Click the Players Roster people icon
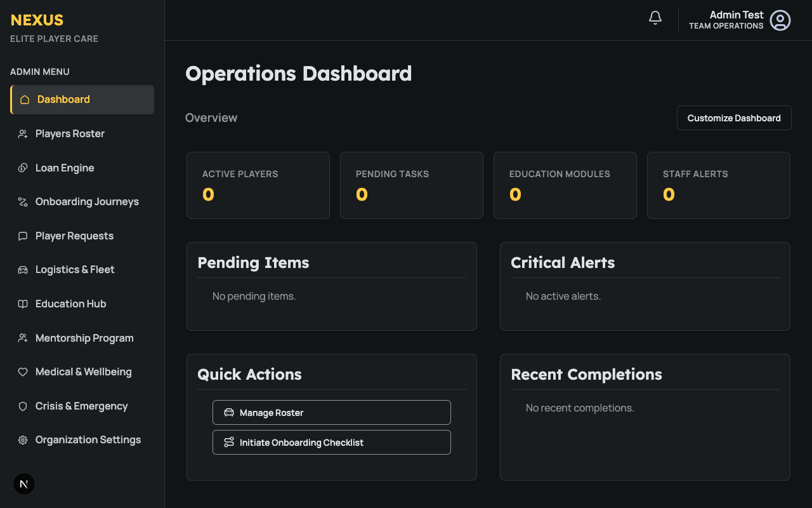 [23, 134]
